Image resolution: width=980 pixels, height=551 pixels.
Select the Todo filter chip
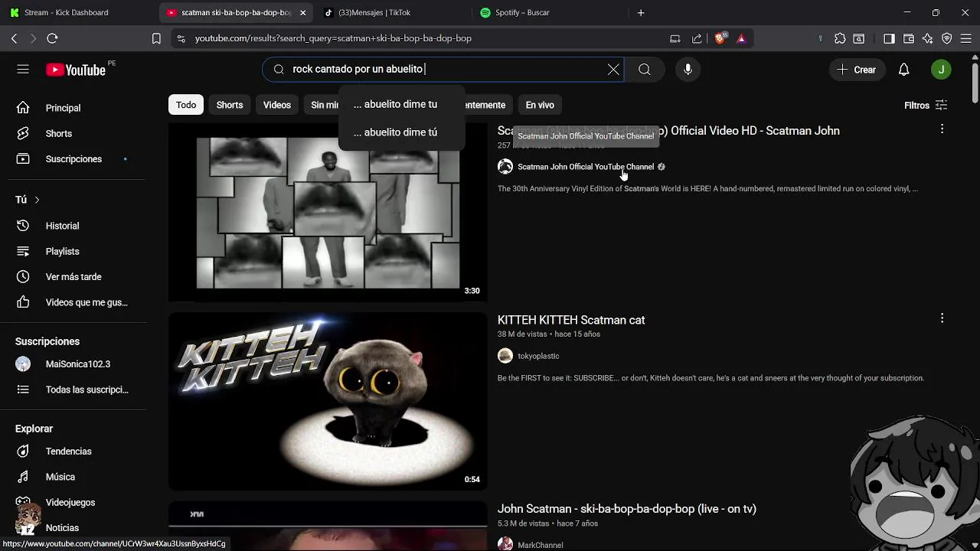(x=186, y=105)
